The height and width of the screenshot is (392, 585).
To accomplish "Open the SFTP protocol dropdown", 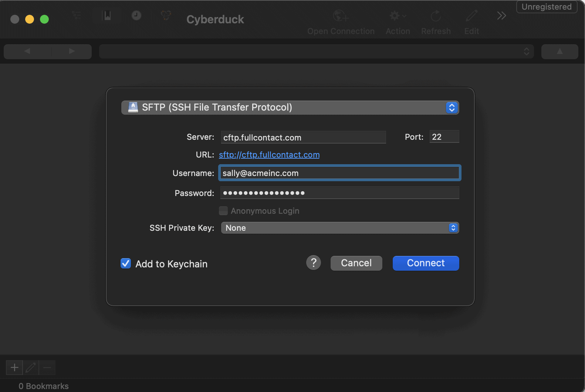I will pyautogui.click(x=290, y=108).
